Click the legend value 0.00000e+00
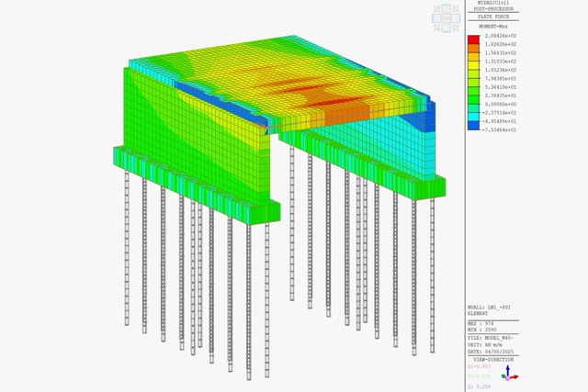Viewport: 588px width, 392px height. click(x=500, y=104)
